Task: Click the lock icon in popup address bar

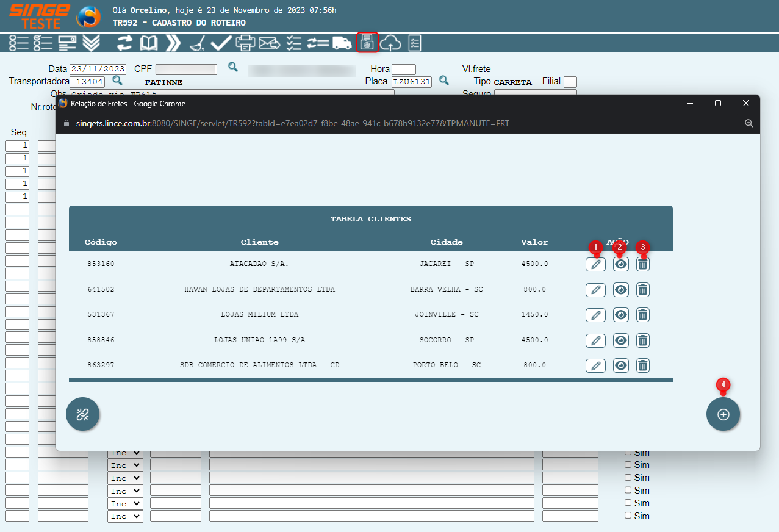Action: pos(66,123)
